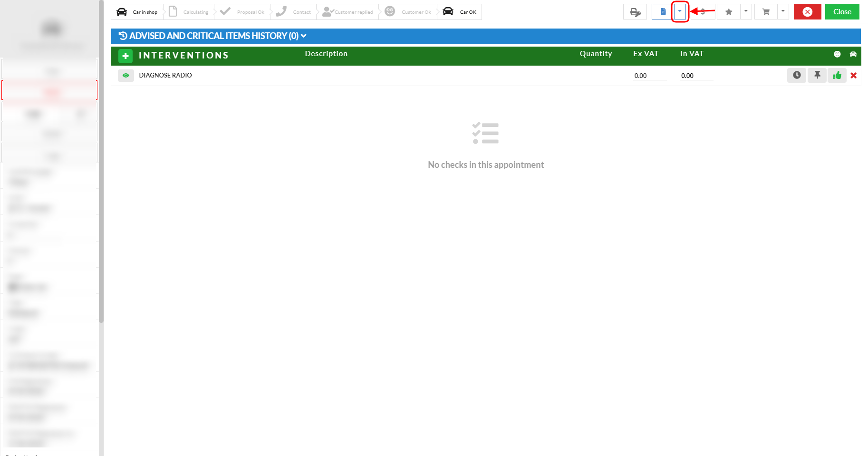Toggle visibility eye for DIAGNOSE RADIO
Image resolution: width=868 pixels, height=456 pixels.
pos(126,75)
